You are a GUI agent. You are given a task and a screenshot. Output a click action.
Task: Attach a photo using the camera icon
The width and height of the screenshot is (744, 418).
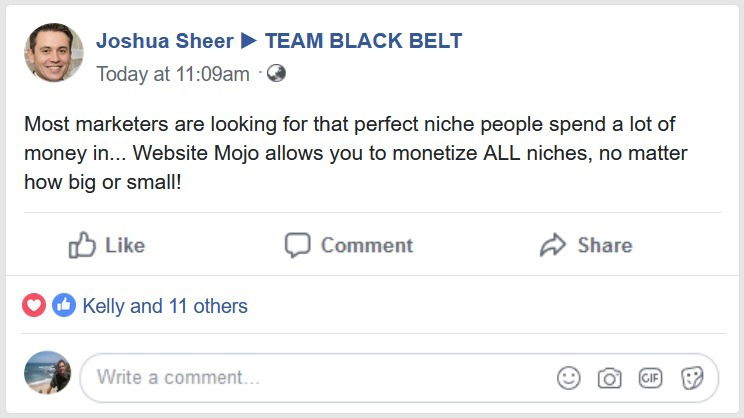[x=609, y=378]
